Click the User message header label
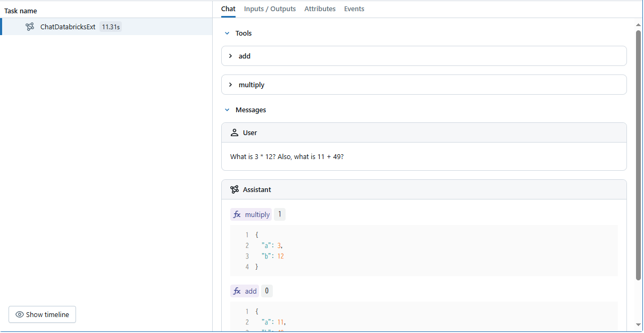This screenshot has height=333, width=644. coord(250,132)
